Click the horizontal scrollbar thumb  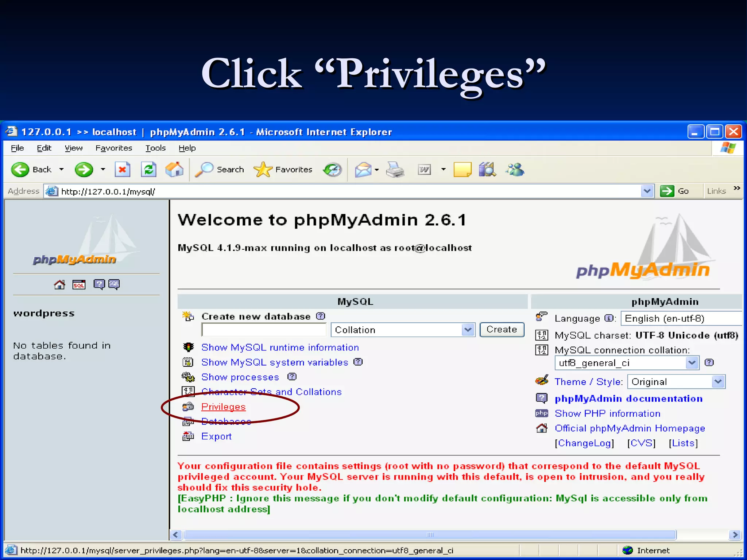[x=430, y=534]
